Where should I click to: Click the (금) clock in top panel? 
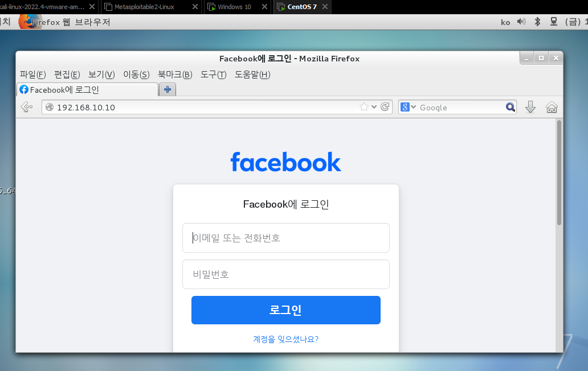(x=575, y=22)
